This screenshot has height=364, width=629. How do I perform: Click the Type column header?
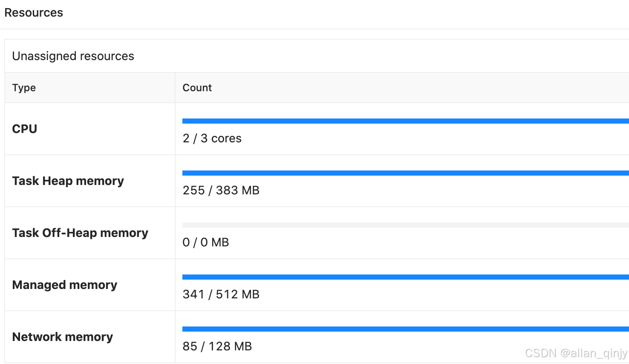[x=23, y=88]
